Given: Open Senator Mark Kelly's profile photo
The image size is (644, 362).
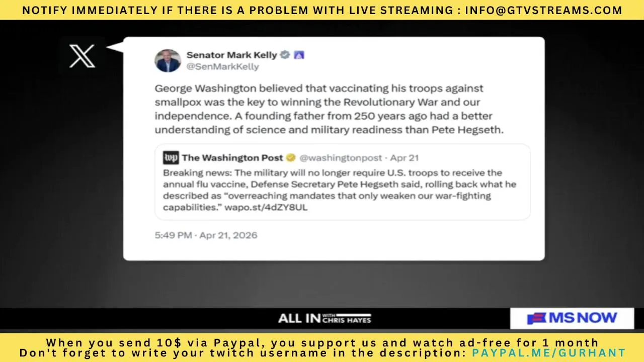Looking at the screenshot, I should pyautogui.click(x=168, y=60).
